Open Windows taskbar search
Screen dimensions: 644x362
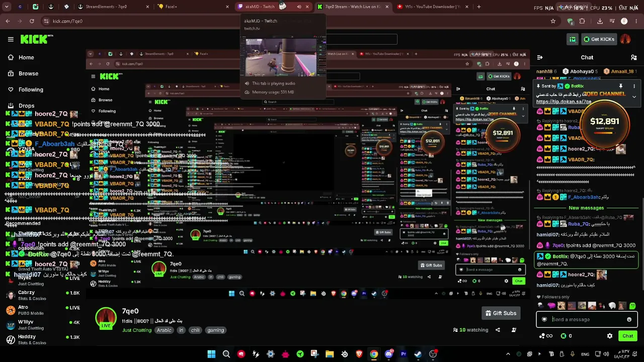(226, 354)
